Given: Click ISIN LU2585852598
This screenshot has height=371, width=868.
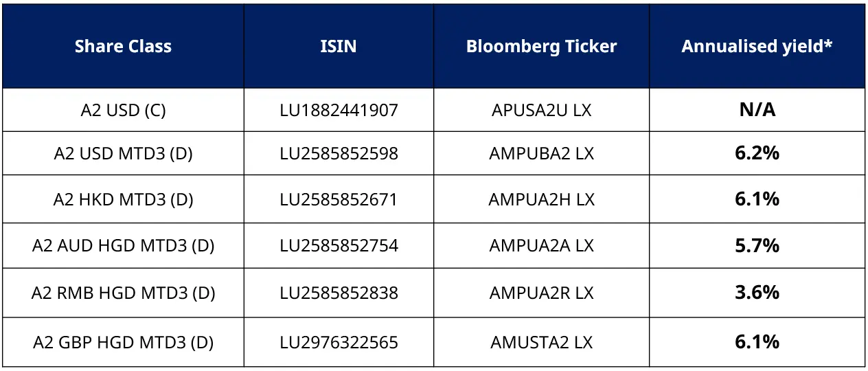Looking at the screenshot, I should 339,153.
